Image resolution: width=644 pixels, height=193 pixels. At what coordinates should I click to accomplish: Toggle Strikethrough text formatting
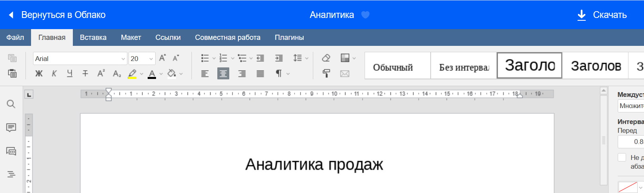click(x=85, y=74)
